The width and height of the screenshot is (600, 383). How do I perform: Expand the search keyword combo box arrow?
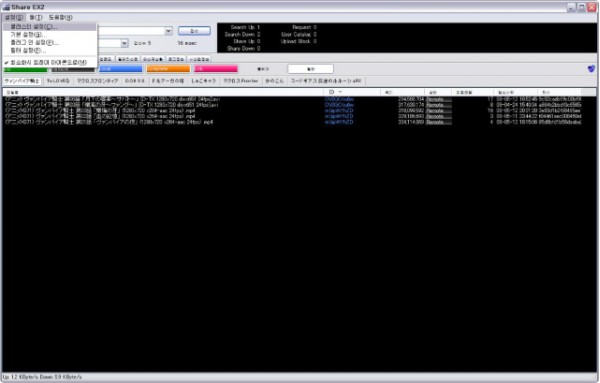click(x=168, y=31)
